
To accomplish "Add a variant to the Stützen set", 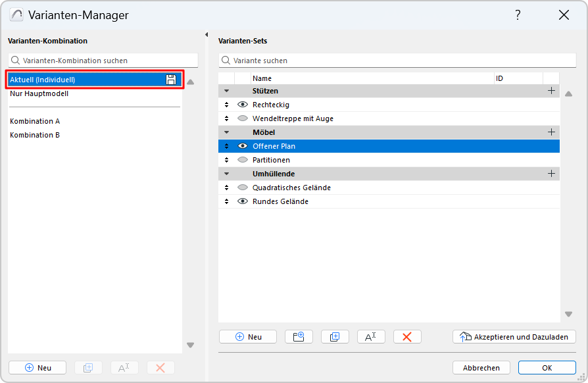I will tap(551, 91).
